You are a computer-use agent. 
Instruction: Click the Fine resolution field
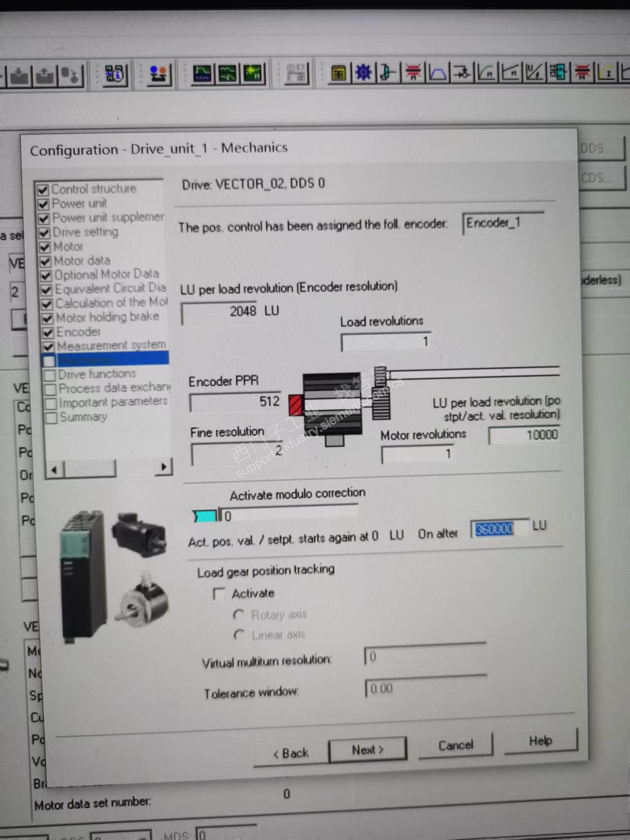[x=237, y=452]
